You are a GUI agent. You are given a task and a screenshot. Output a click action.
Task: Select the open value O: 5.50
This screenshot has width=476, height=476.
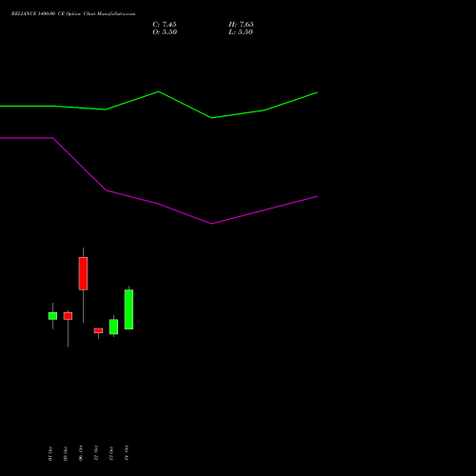coord(165,32)
